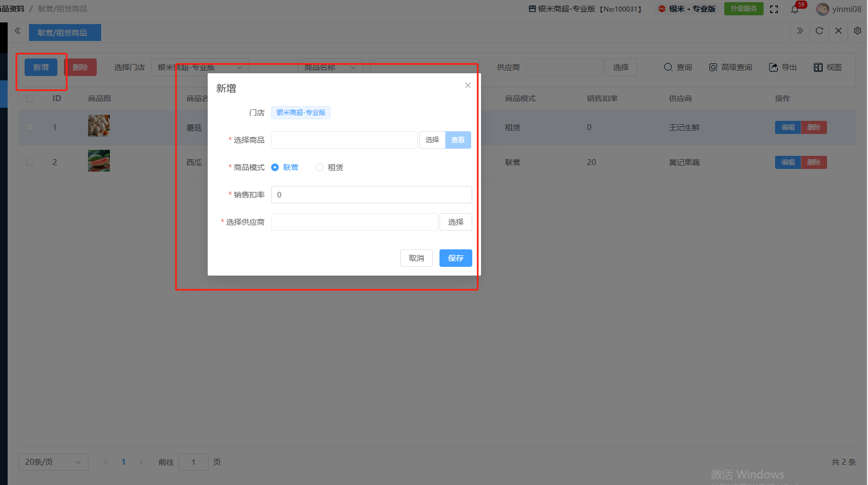Click 取消 to cancel the dialog
The image size is (868, 485).
click(416, 258)
